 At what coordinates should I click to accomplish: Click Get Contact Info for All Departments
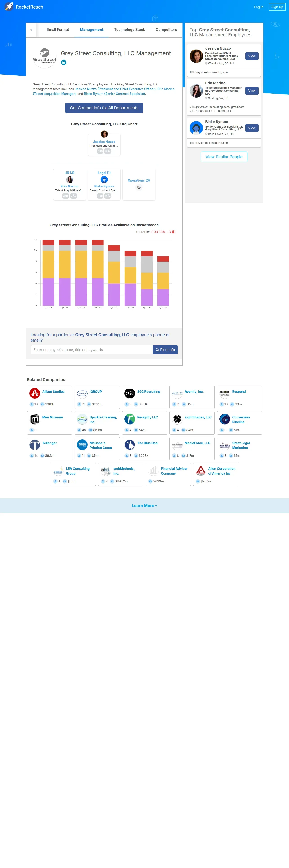[104, 108]
